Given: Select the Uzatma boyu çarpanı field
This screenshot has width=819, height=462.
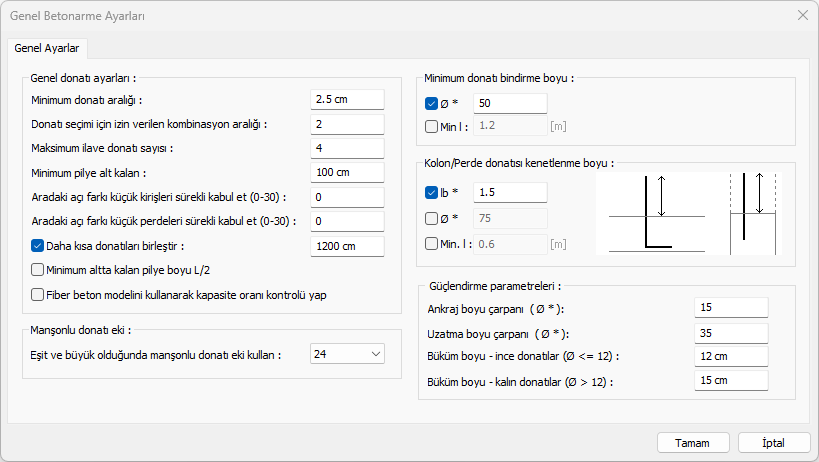Looking at the screenshot, I should tap(730, 332).
